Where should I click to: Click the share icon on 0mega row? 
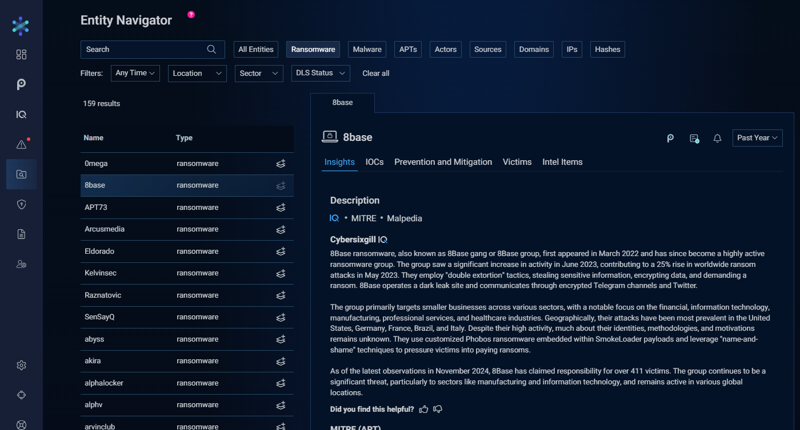click(281, 164)
